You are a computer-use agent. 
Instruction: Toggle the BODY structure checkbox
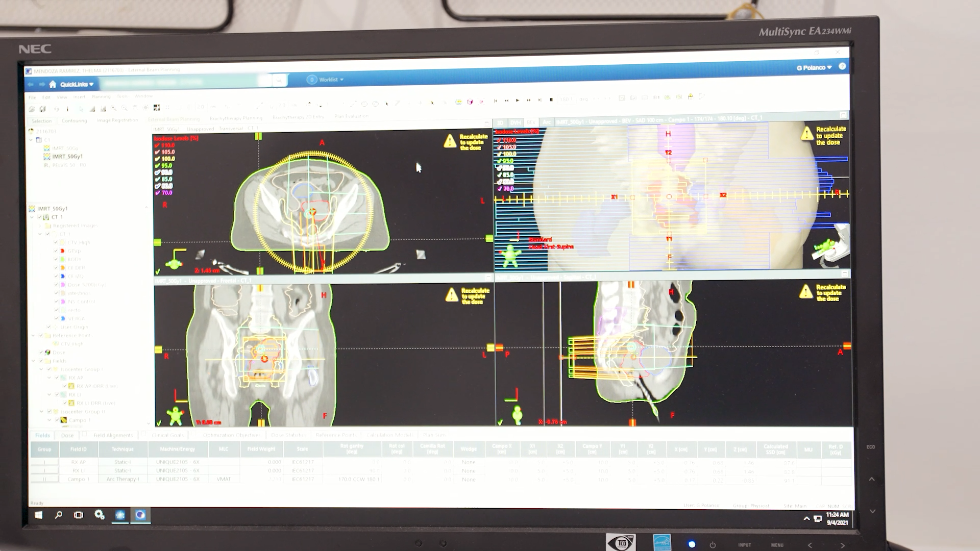[56, 259]
